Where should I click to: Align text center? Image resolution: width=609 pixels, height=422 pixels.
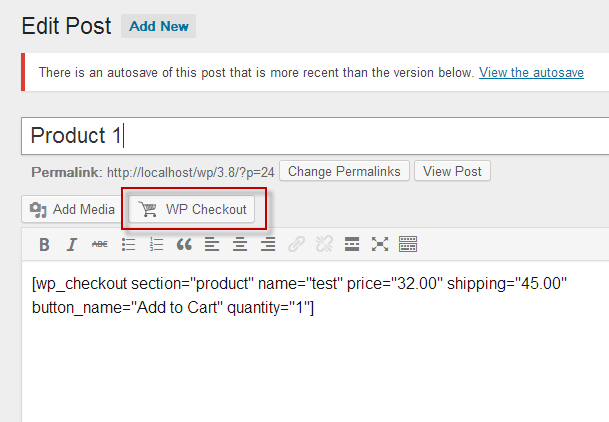click(240, 245)
